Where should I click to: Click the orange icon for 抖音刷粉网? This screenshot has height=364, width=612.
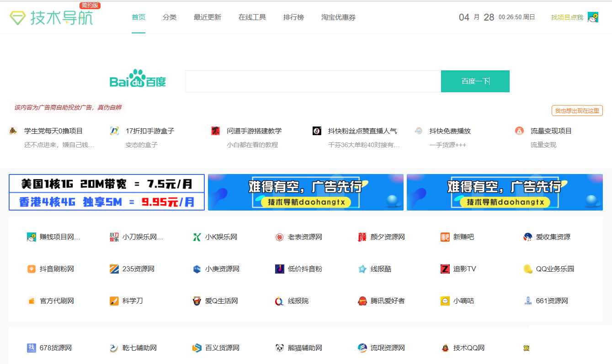tap(32, 269)
